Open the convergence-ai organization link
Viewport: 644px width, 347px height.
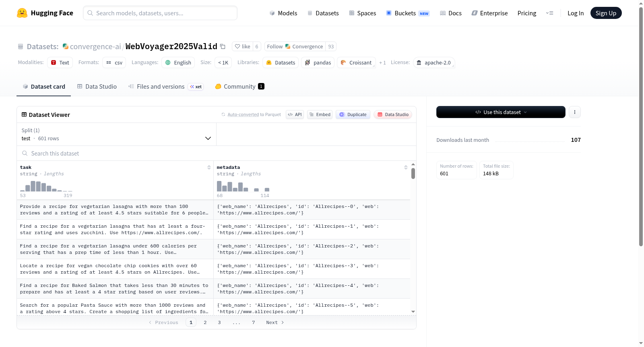pyautogui.click(x=95, y=46)
